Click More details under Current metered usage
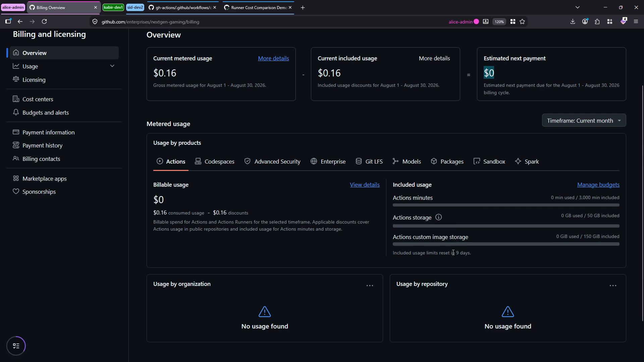 pos(273,58)
